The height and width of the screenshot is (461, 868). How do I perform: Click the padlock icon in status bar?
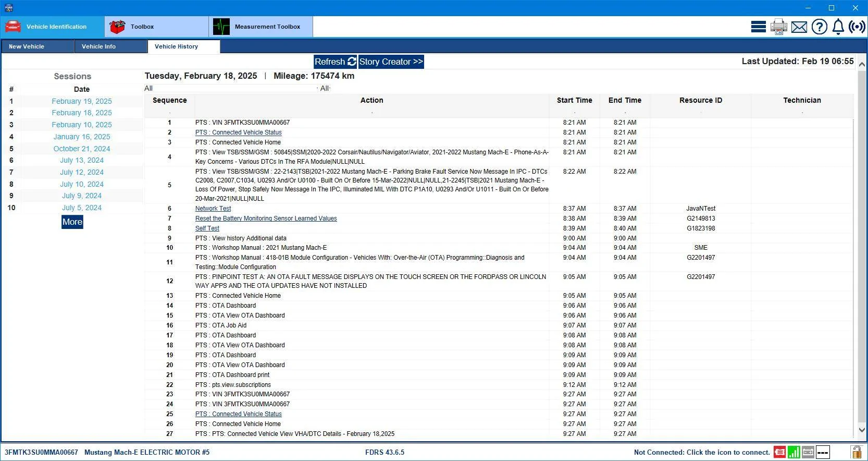(x=856, y=452)
